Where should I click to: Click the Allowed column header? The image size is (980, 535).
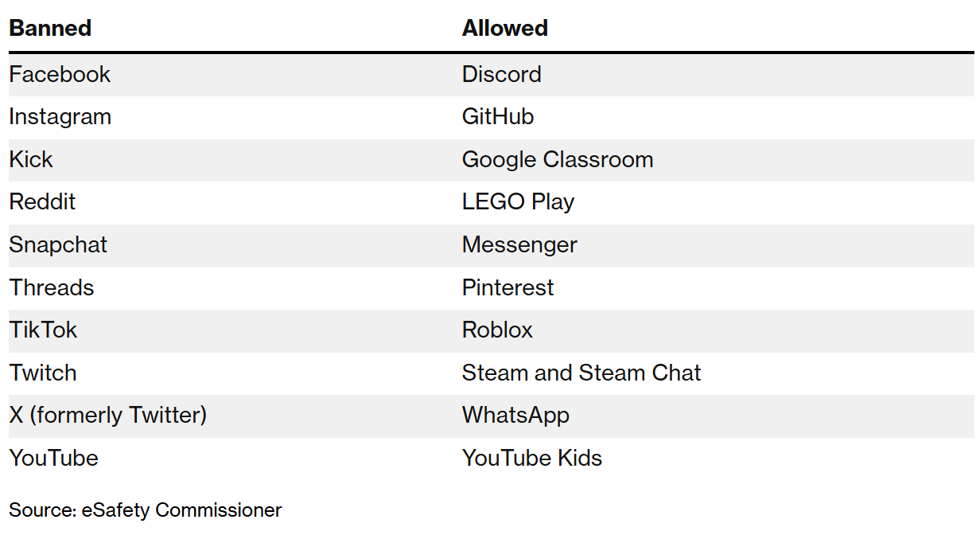504,28
